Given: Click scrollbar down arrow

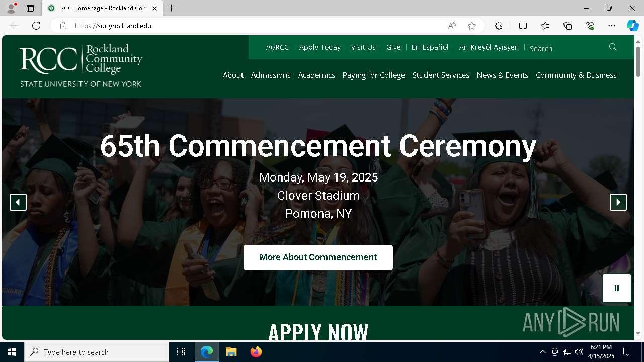Looking at the screenshot, I should 638,334.
